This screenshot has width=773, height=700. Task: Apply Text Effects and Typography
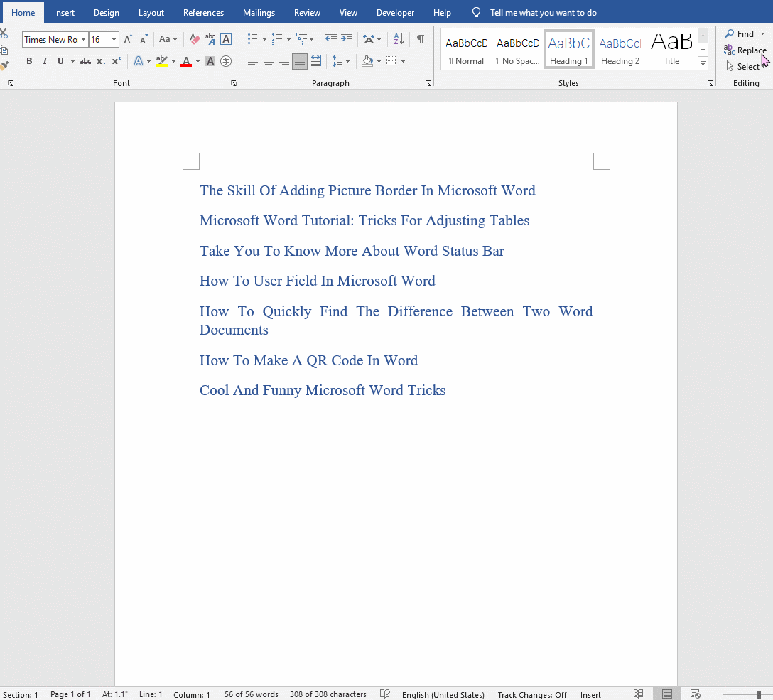tap(139, 61)
